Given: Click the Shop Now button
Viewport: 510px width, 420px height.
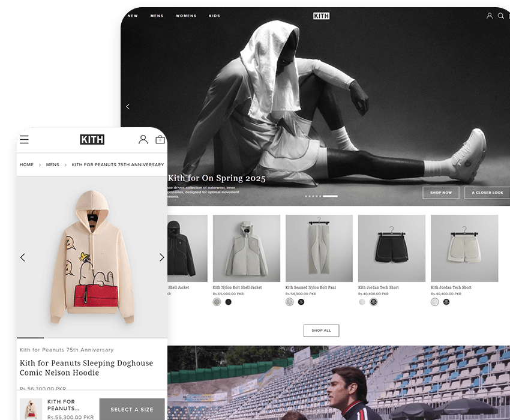Looking at the screenshot, I should (441, 193).
